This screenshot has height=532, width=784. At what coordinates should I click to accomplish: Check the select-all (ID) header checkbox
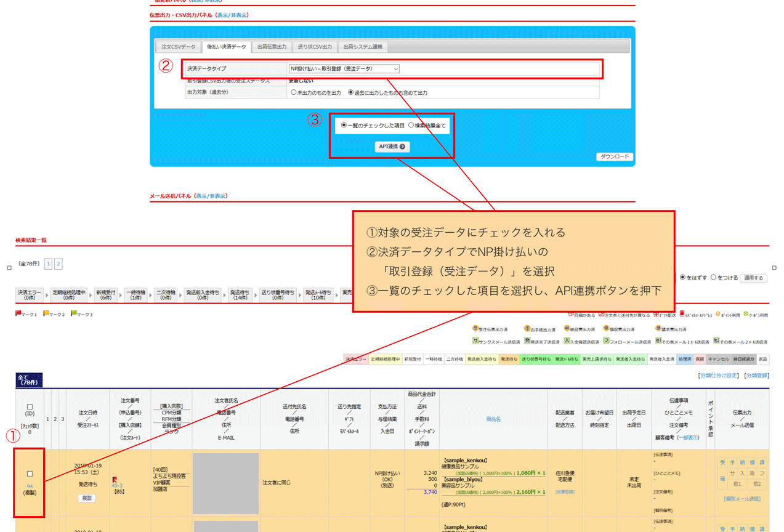pyautogui.click(x=30, y=406)
